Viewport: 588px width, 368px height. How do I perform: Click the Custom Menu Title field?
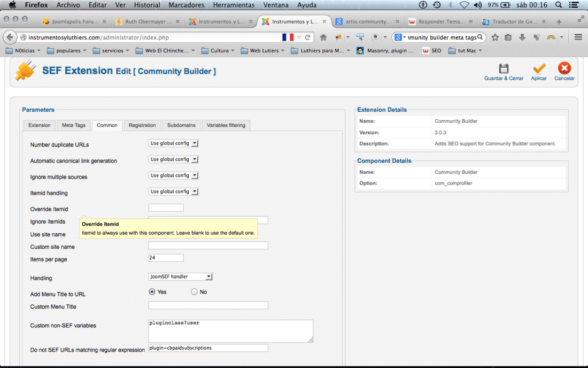click(x=208, y=305)
